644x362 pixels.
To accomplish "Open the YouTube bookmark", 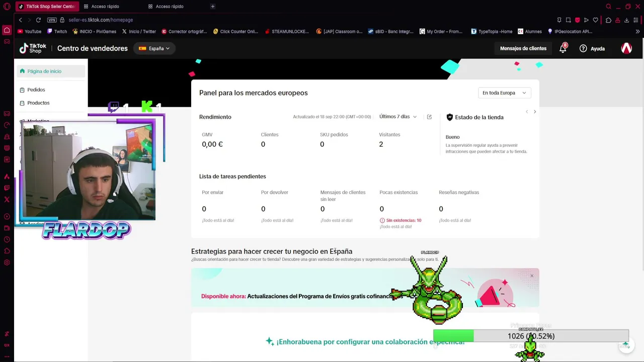I will (x=30, y=31).
